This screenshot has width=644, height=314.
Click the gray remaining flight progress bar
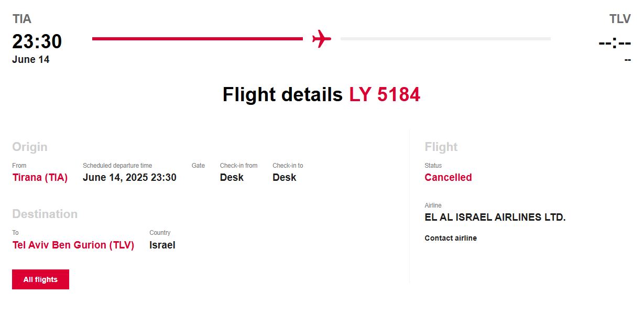[x=445, y=39]
